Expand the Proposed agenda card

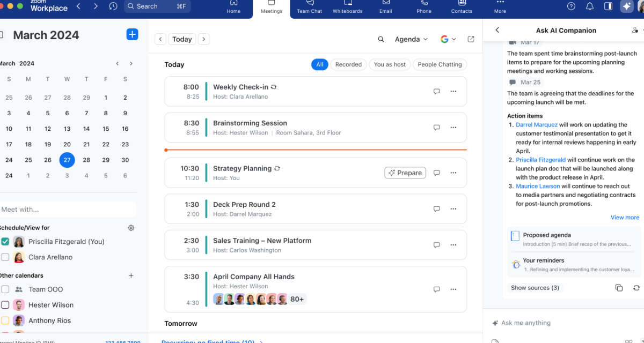(x=574, y=239)
